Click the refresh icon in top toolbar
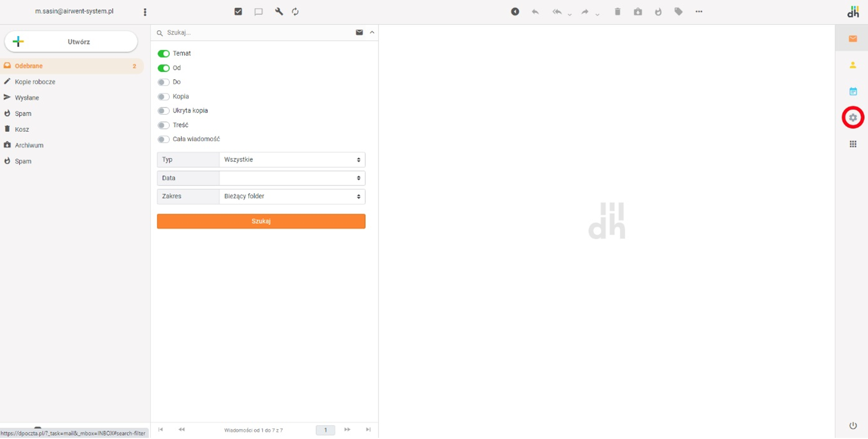868x439 pixels. pyautogui.click(x=296, y=12)
